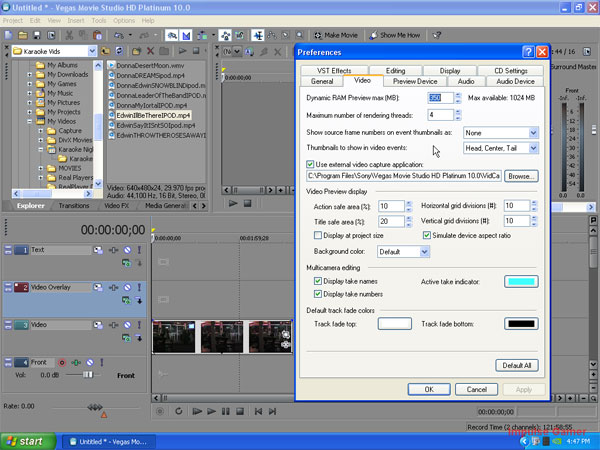This screenshot has height=450, width=600.
Task: Click the Windows Start button
Action: 28,442
